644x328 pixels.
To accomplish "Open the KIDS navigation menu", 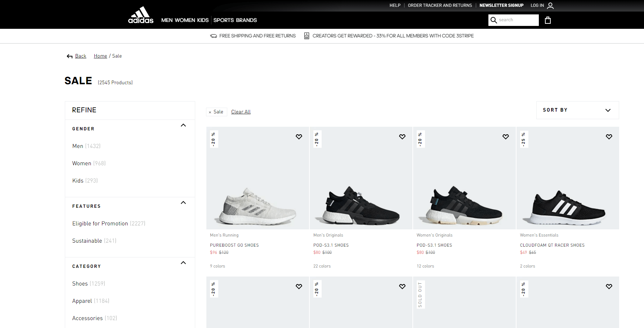I will point(203,20).
